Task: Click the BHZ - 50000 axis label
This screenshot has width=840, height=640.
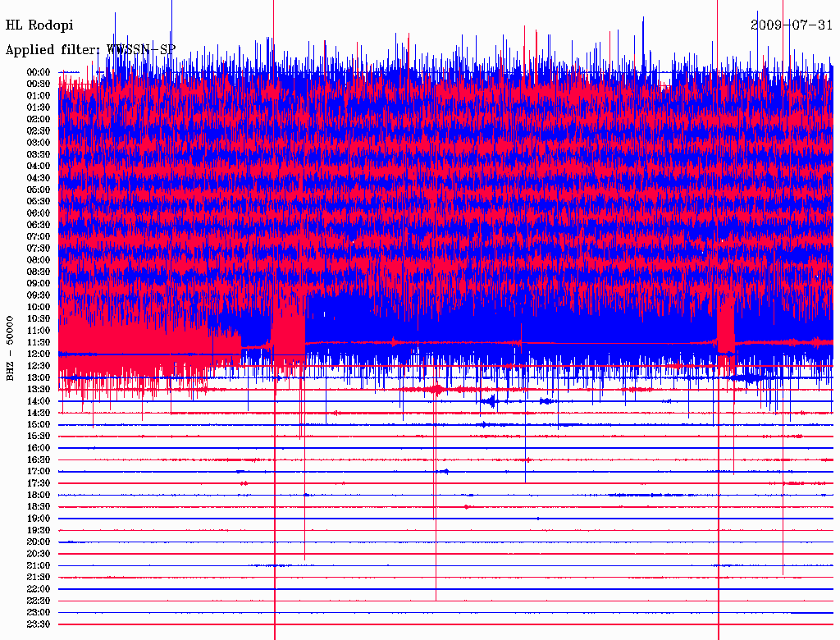Action: tap(10, 349)
